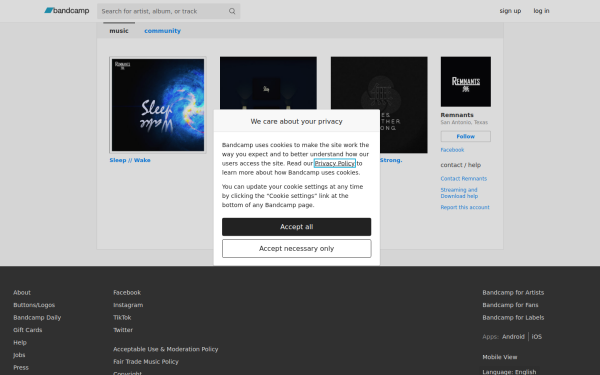Switch to Mobile View

(x=499, y=357)
